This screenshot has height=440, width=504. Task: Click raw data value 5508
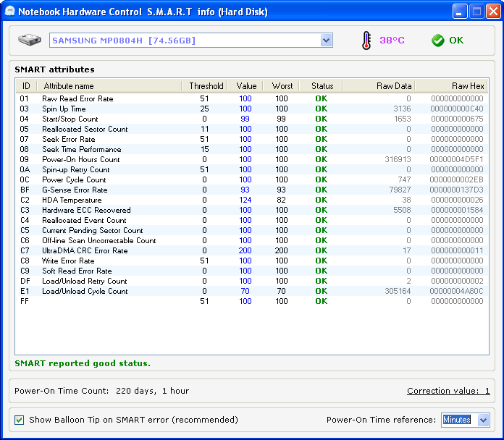coord(402,210)
